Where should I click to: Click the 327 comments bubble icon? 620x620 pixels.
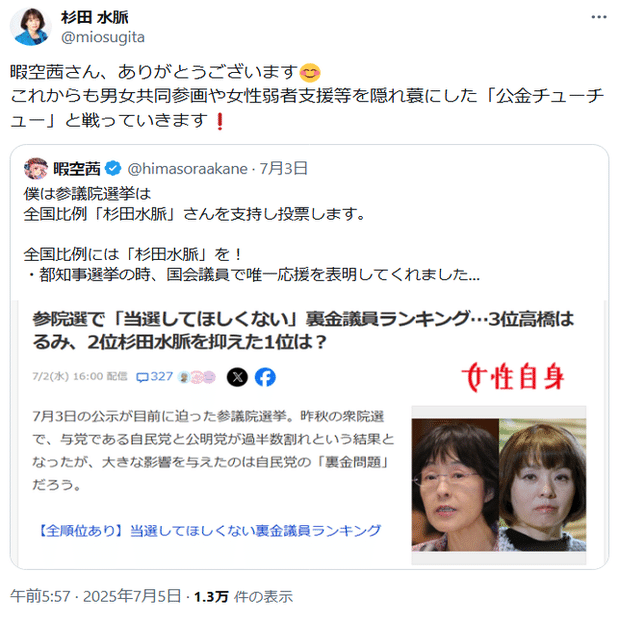click(x=142, y=377)
